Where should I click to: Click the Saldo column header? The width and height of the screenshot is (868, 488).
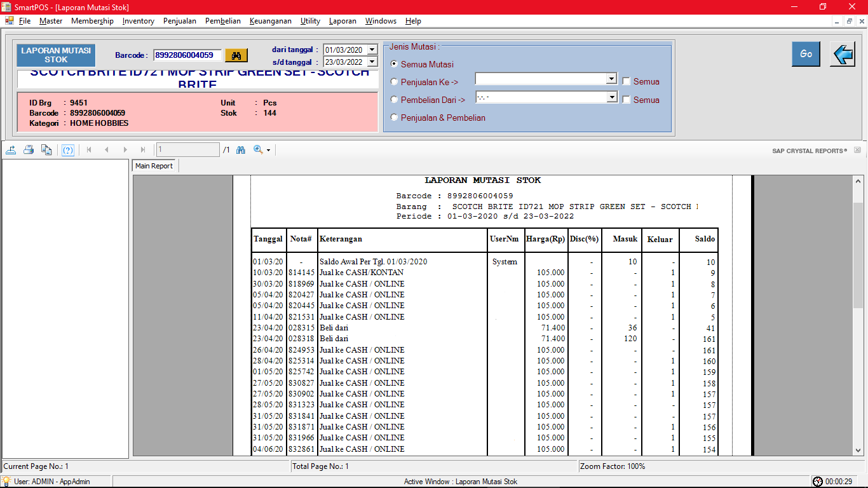pos(705,239)
